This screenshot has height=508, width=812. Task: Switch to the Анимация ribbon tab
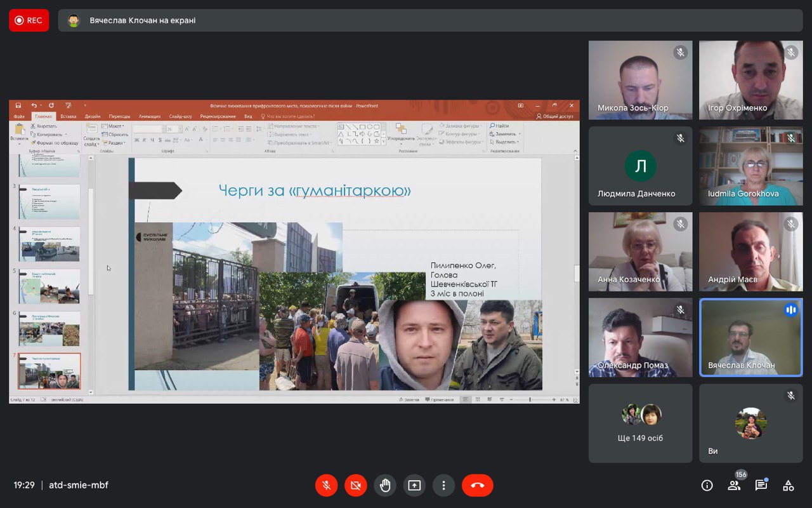pos(150,116)
